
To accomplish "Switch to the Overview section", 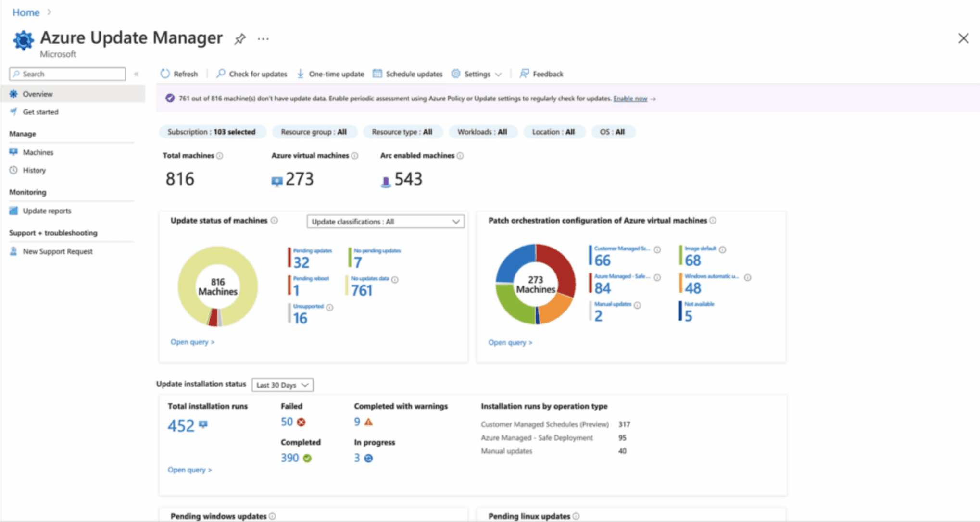I will [38, 94].
